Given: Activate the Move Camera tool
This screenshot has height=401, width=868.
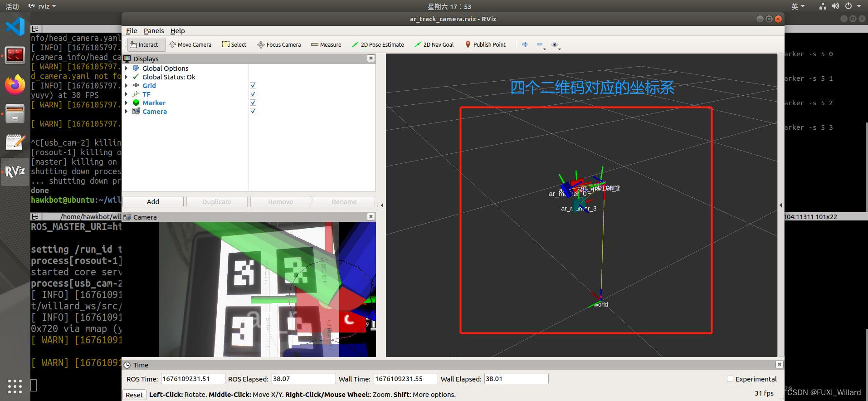Looking at the screenshot, I should point(190,44).
